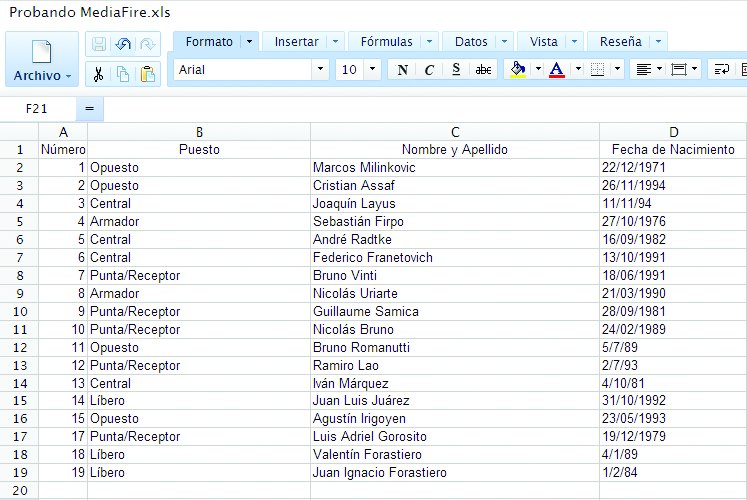Toggle italic with the C button
This screenshot has width=747, height=500.
click(429, 70)
